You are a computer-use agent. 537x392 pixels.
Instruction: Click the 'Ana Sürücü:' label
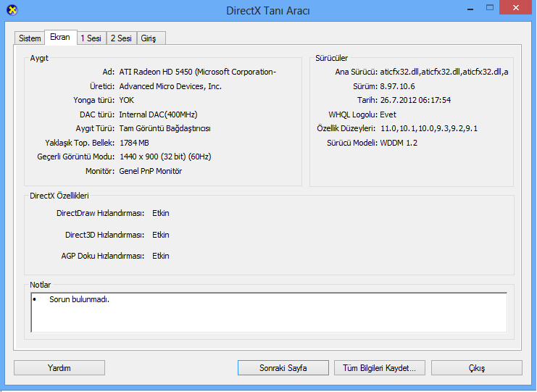(x=356, y=72)
